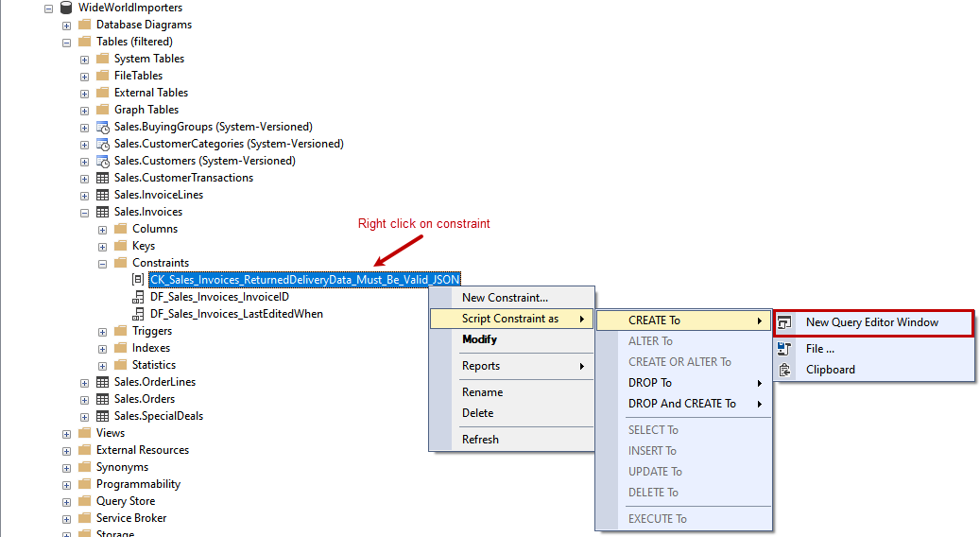Click the WideWorldImporters database icon
Screen dimensions: 980x537
point(65,8)
